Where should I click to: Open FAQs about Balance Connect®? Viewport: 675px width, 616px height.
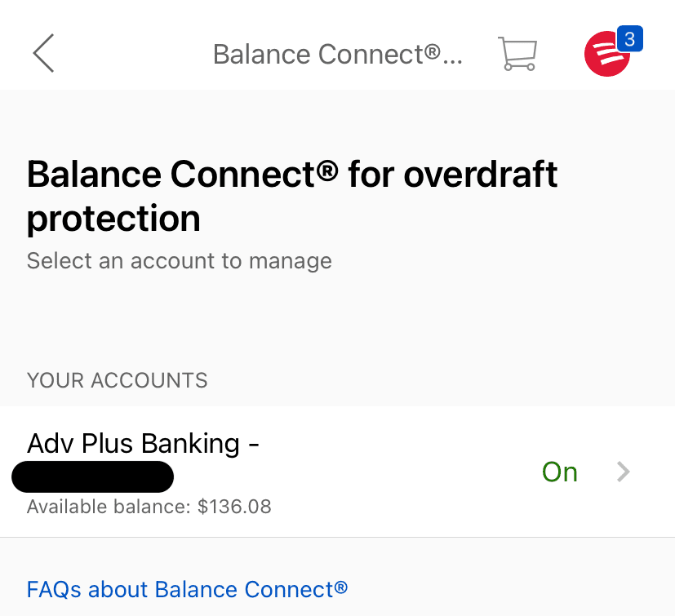187,589
